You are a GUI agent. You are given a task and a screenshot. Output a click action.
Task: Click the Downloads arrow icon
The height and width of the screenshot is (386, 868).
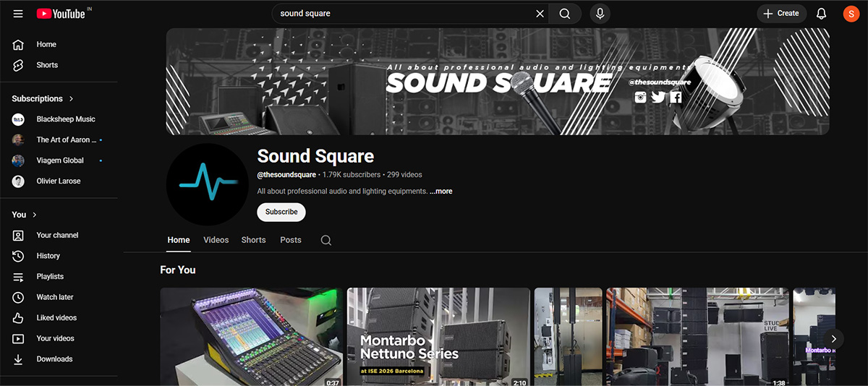[19, 359]
